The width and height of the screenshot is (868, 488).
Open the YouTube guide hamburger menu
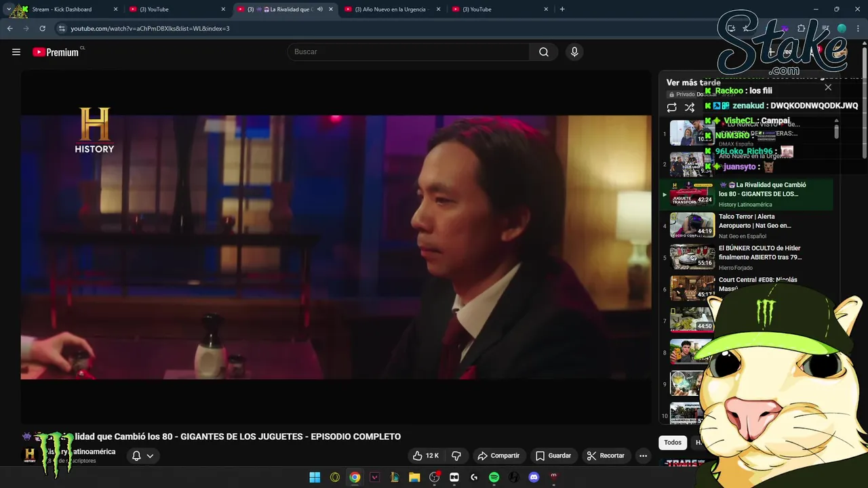[x=16, y=52]
